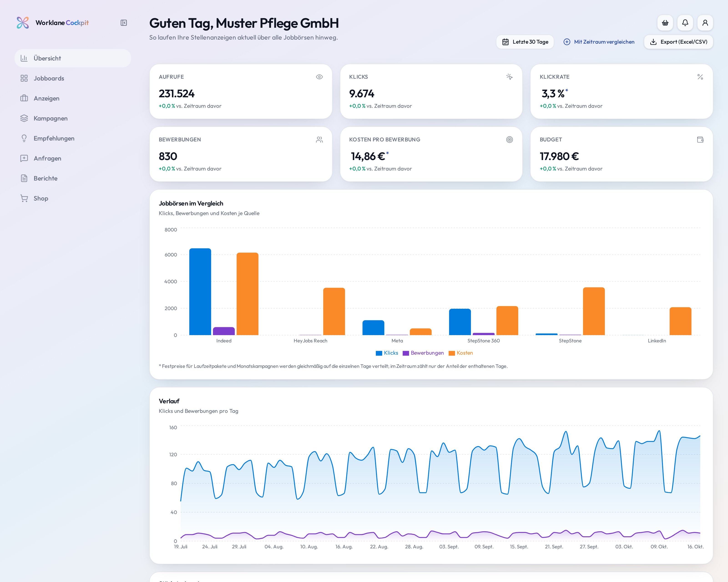Navigate to Berichte in the sidebar
The height and width of the screenshot is (582, 728).
pos(73,178)
